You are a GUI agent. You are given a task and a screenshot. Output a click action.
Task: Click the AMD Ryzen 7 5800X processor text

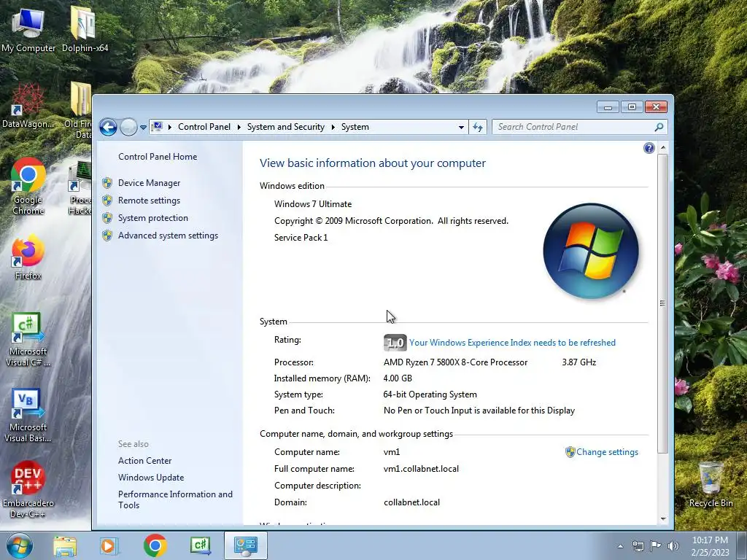455,362
